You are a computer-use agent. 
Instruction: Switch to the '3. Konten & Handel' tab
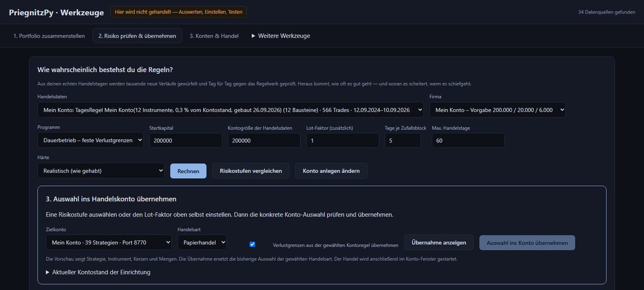pos(214,36)
